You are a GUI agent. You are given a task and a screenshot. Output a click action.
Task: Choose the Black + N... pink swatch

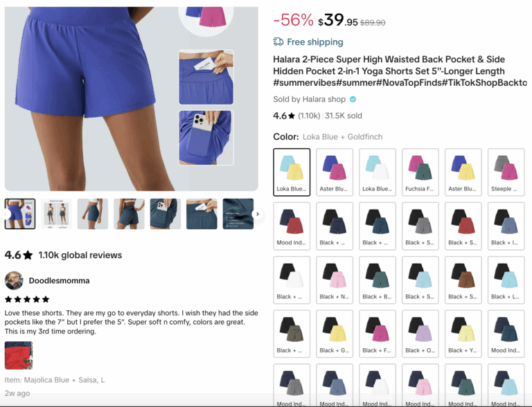click(x=335, y=280)
